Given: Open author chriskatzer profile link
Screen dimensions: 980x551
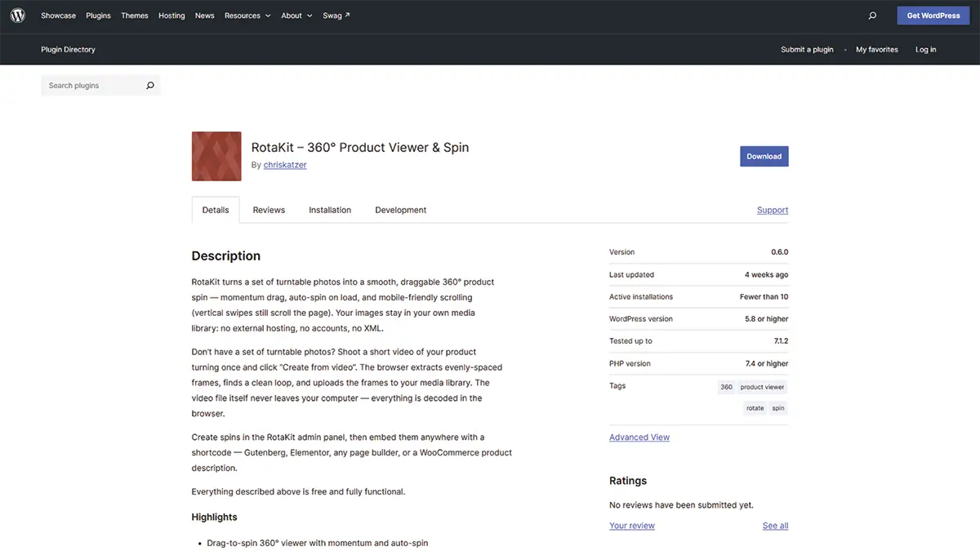Looking at the screenshot, I should tap(285, 165).
